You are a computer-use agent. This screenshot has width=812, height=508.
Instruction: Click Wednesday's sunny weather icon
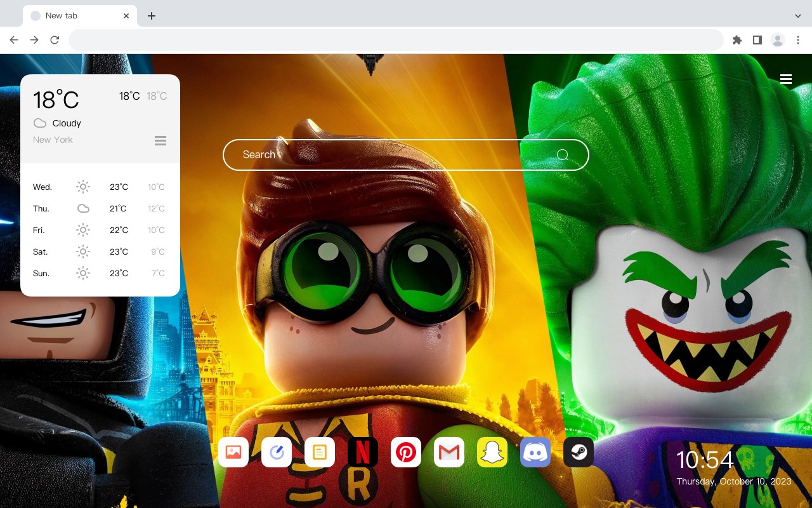[83, 187]
